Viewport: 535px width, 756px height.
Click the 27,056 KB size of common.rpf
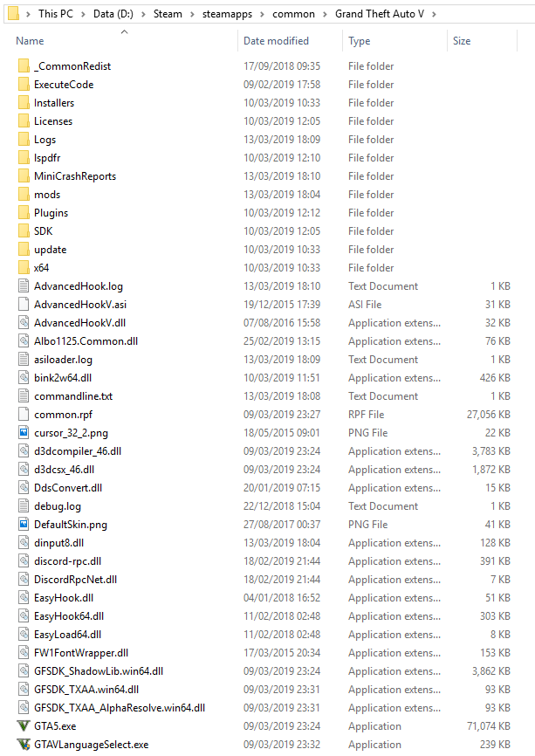tap(488, 414)
